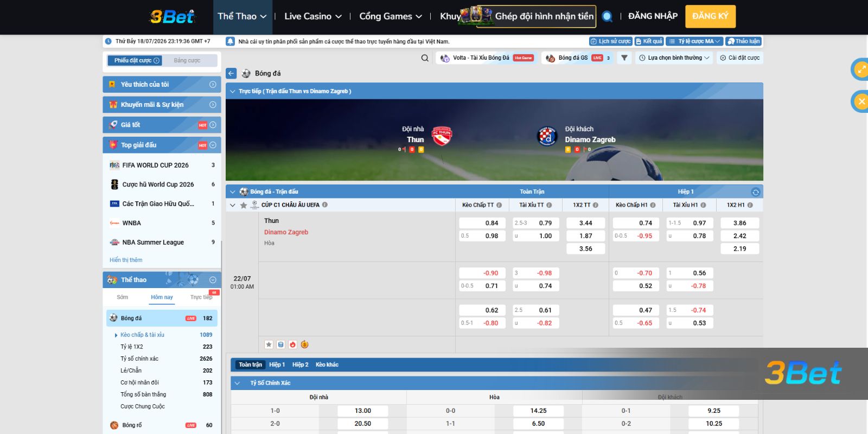This screenshot has height=434, width=868.
Task: Collapse the Bóng đá - Trận đấu section
Action: [233, 192]
